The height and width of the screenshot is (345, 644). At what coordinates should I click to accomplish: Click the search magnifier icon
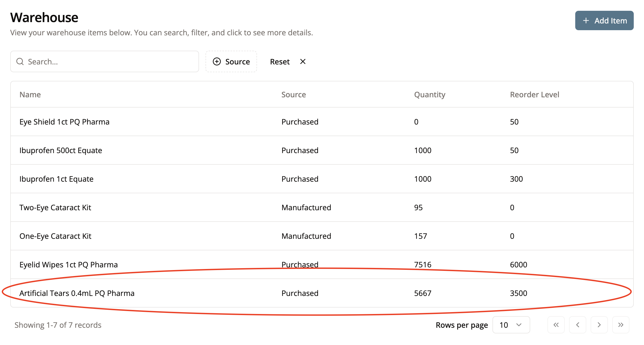[20, 61]
